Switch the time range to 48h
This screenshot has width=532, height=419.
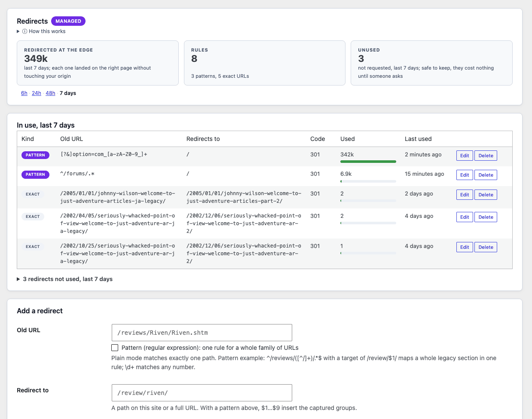click(x=50, y=93)
